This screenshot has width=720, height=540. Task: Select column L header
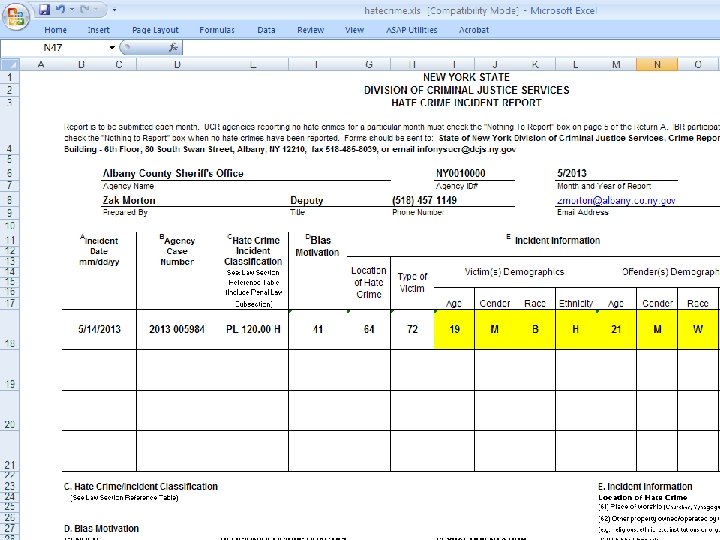point(575,64)
